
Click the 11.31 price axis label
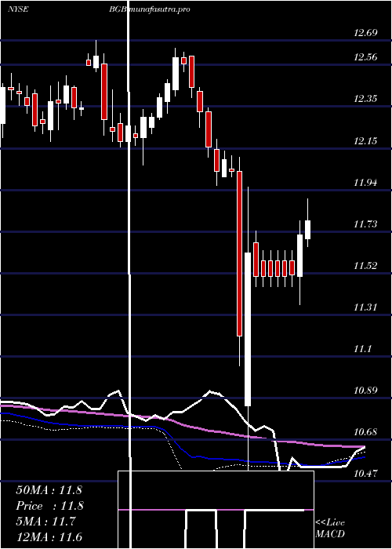[x=365, y=307]
